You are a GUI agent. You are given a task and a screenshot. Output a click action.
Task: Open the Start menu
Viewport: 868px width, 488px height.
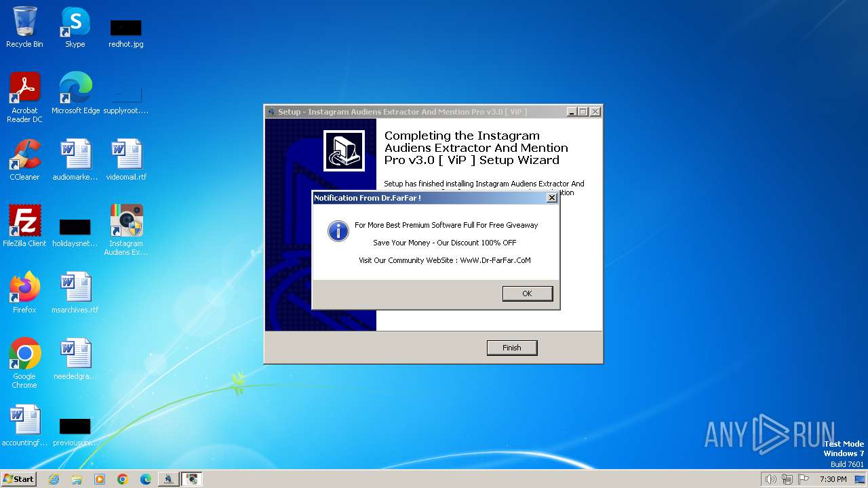(18, 479)
